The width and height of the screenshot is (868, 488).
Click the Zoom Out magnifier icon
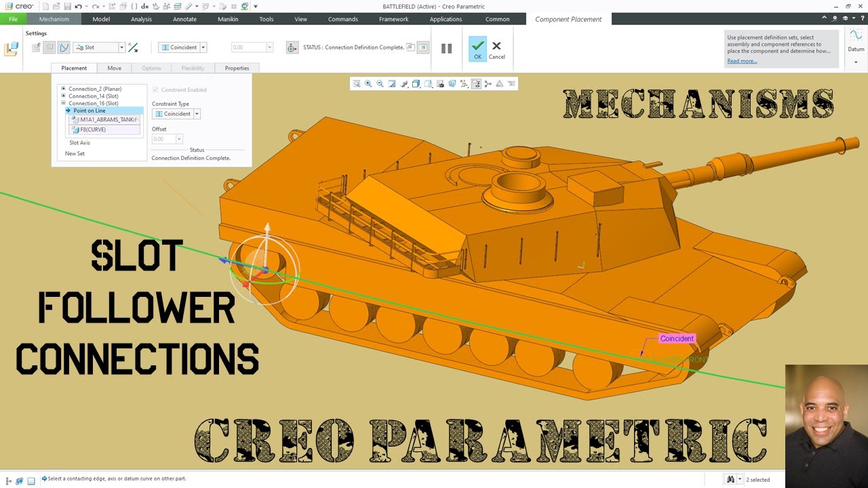tap(380, 84)
